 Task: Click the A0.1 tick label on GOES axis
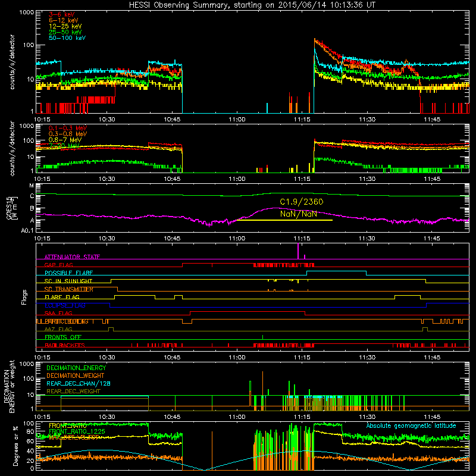click(27, 231)
